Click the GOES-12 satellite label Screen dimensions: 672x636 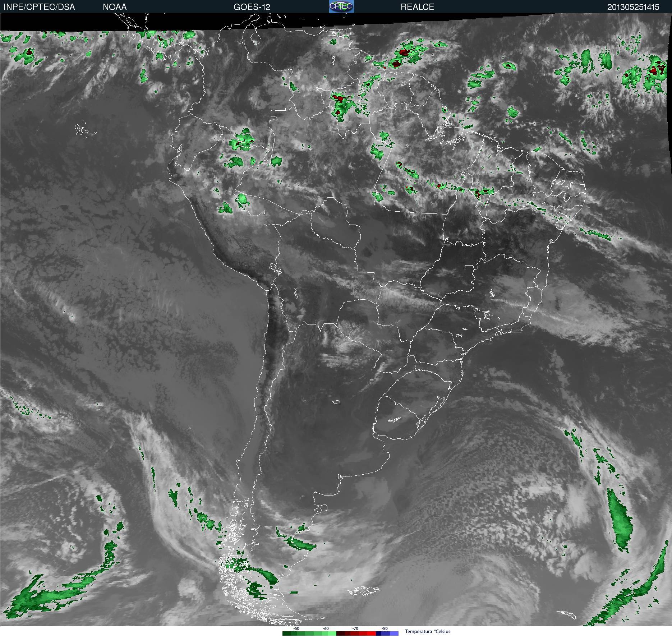point(252,7)
